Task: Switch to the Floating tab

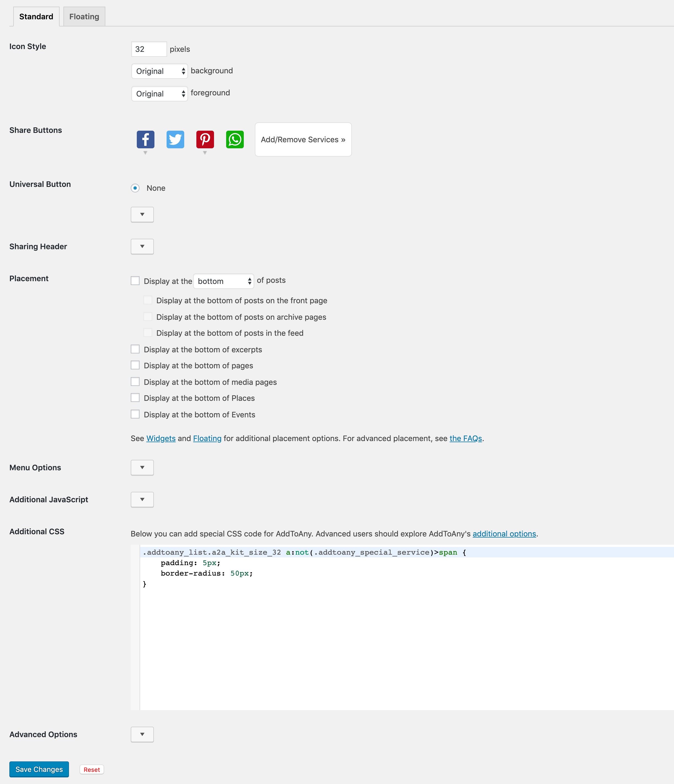Action: click(84, 17)
